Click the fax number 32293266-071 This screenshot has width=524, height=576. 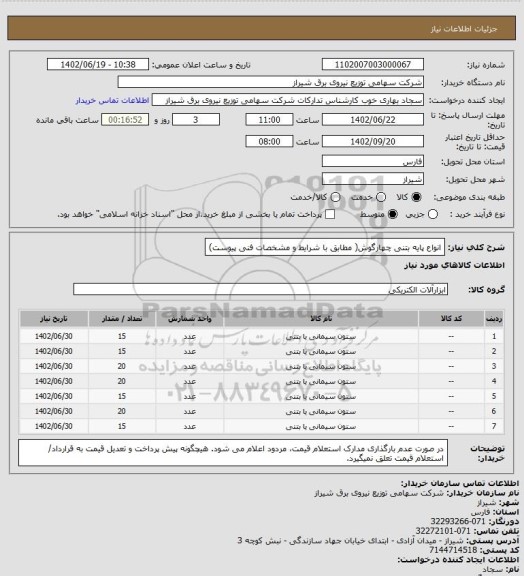click(458, 521)
